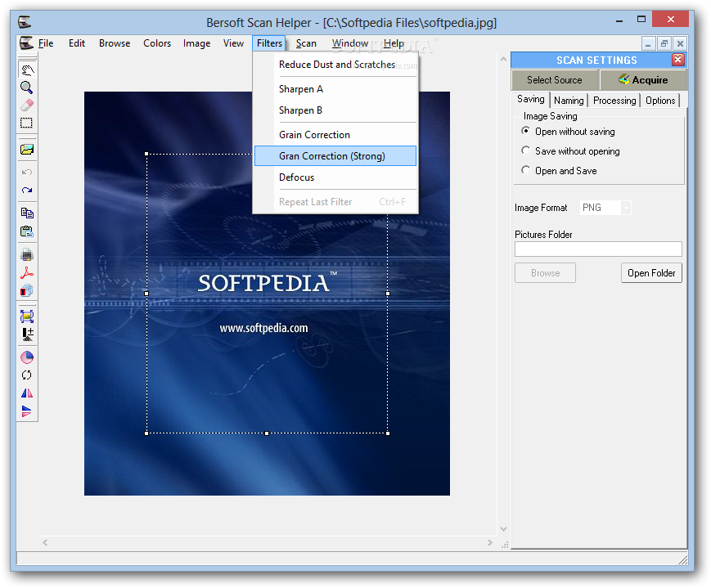Image resolution: width=711 pixels, height=588 pixels.
Task: Copy using the two-pages icon
Action: pos(27,213)
